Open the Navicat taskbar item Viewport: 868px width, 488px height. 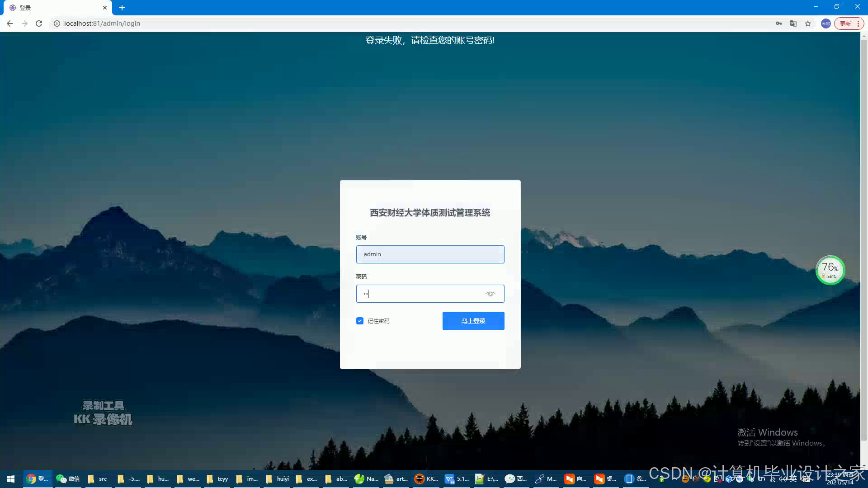366,479
